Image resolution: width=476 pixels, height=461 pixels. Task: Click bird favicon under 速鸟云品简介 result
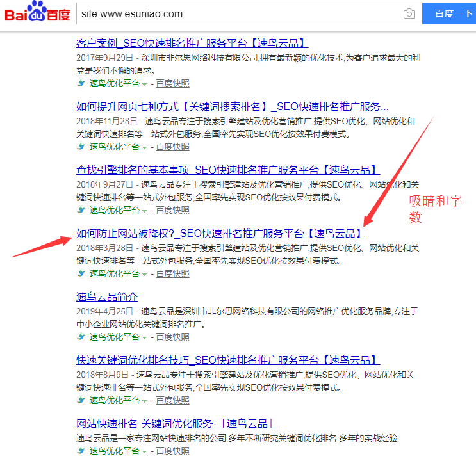tap(81, 337)
